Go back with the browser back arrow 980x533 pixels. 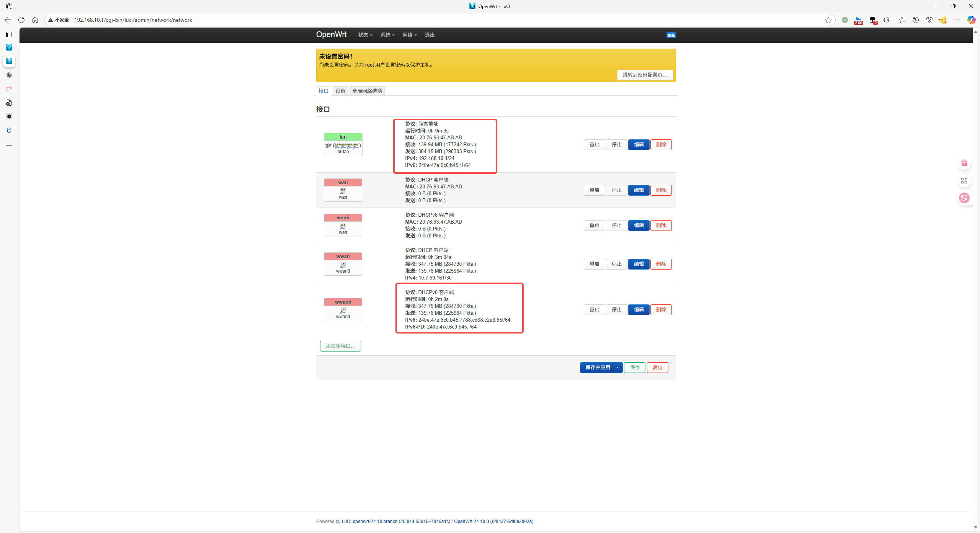[8, 20]
